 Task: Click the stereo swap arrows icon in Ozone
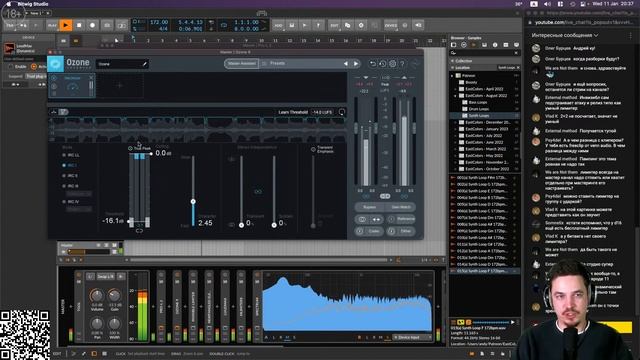click(x=376, y=219)
